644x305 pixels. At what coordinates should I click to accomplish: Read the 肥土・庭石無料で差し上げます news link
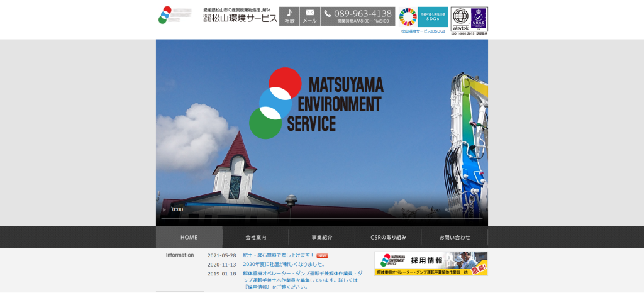tap(278, 255)
